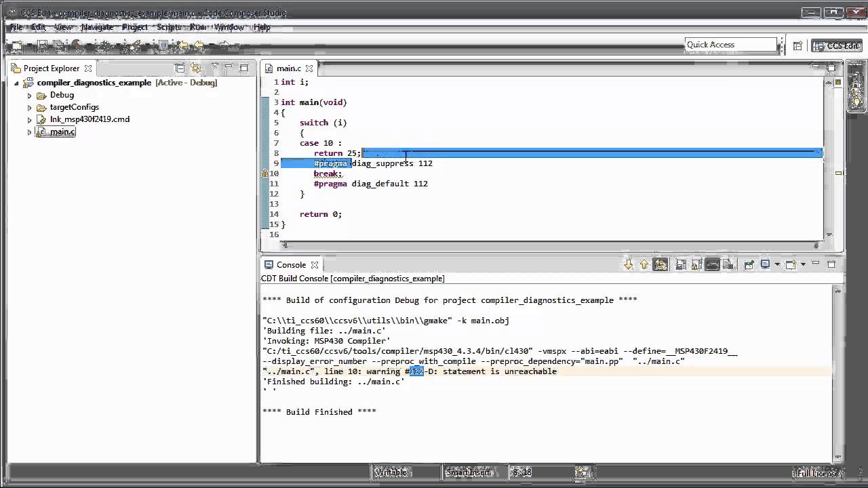This screenshot has height=488, width=868.
Task: Click Next Error down arrow in Console
Action: click(629, 265)
